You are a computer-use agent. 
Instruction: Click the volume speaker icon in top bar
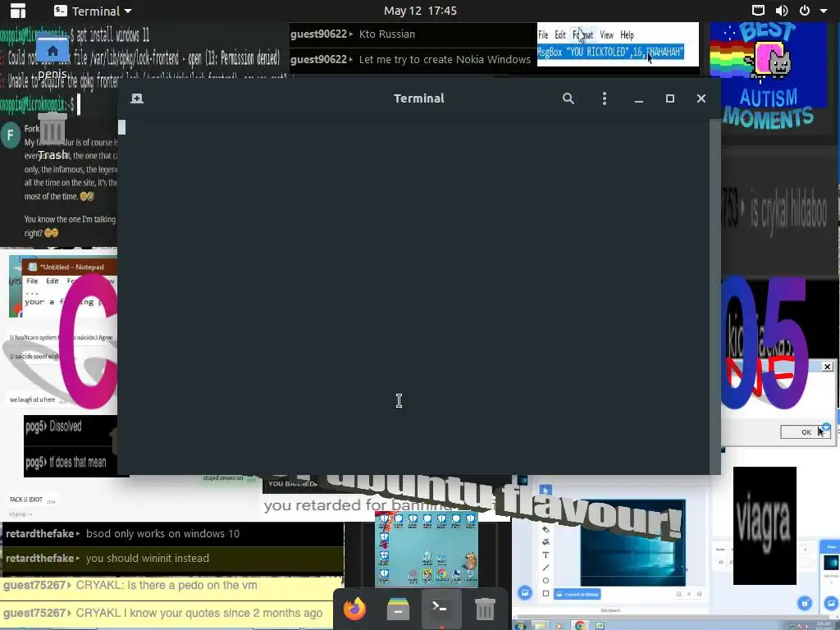pos(782,10)
